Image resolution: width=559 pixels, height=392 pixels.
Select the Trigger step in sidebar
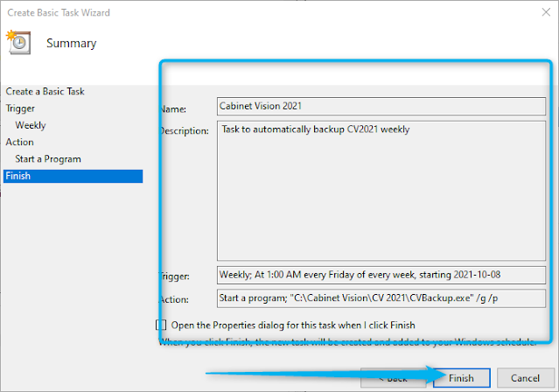pyautogui.click(x=20, y=108)
